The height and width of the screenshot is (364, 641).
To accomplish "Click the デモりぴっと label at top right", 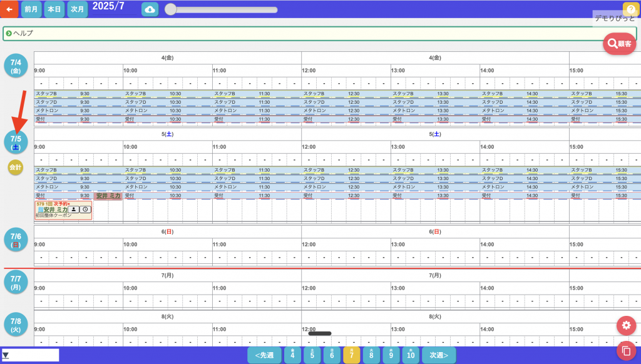I will (x=615, y=18).
